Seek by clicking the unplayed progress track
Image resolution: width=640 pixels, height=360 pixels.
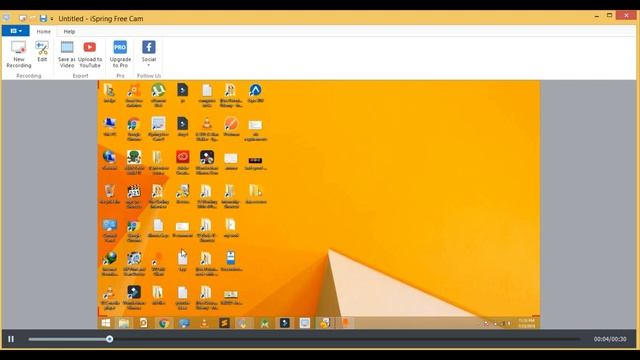[346, 339]
